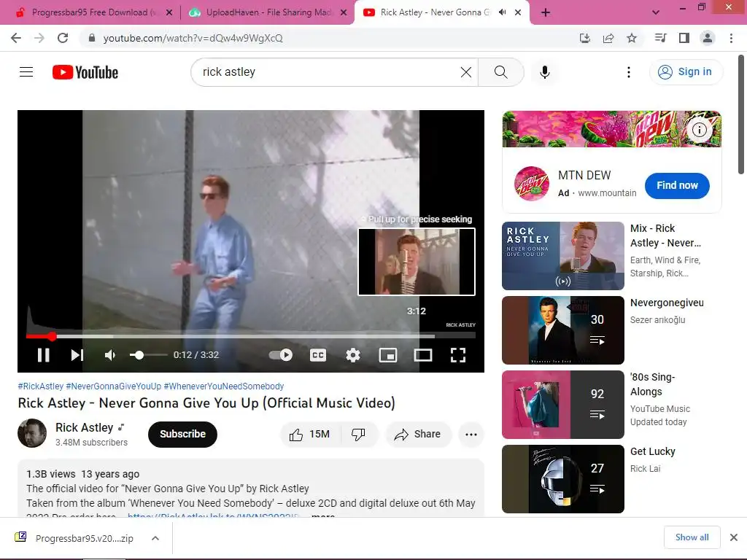Open more actions ellipsis below video
The width and height of the screenshot is (747, 560).
471,434
